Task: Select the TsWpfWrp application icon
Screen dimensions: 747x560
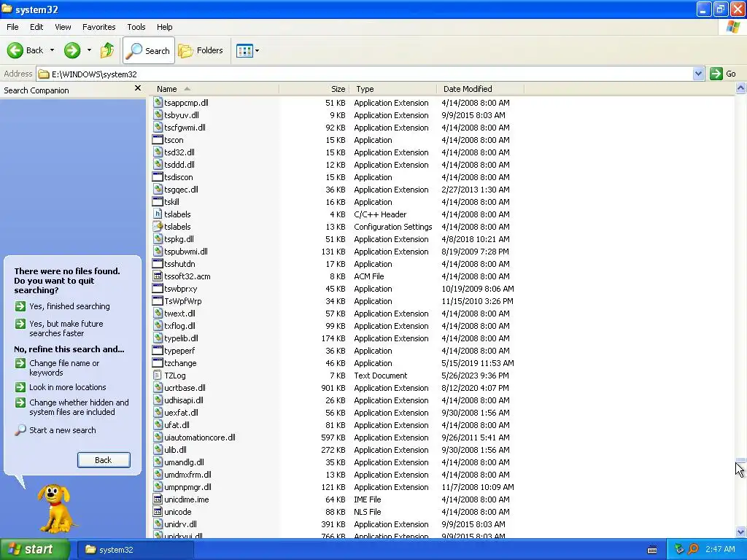Action: (158, 300)
